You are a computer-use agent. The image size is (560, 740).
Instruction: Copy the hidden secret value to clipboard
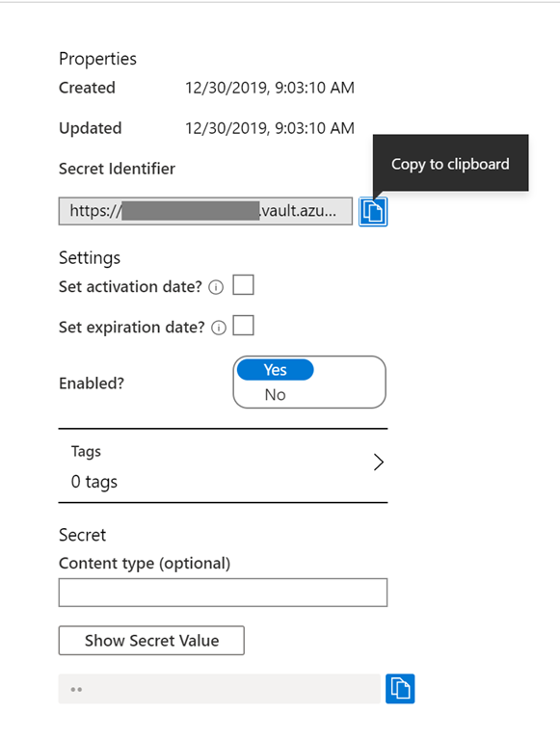[400, 689]
